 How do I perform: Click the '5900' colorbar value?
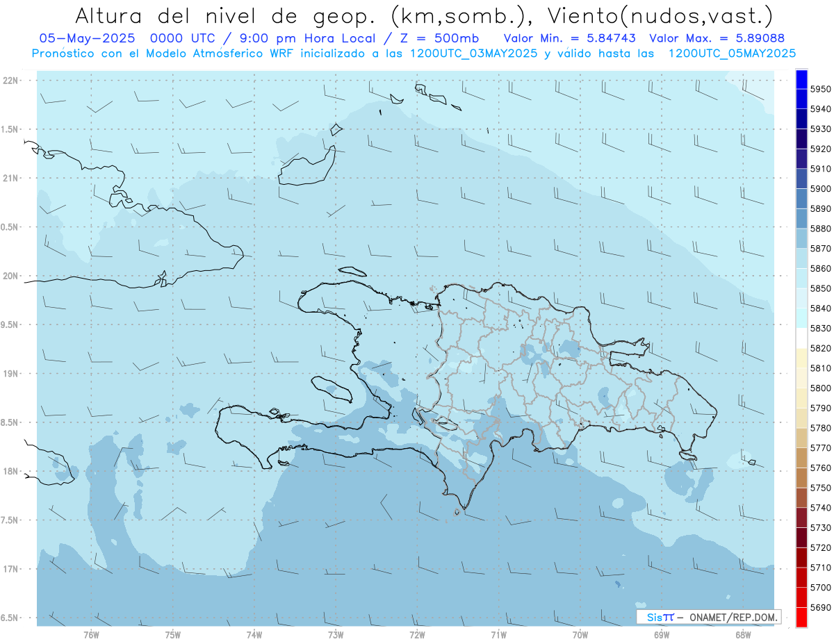click(x=821, y=188)
